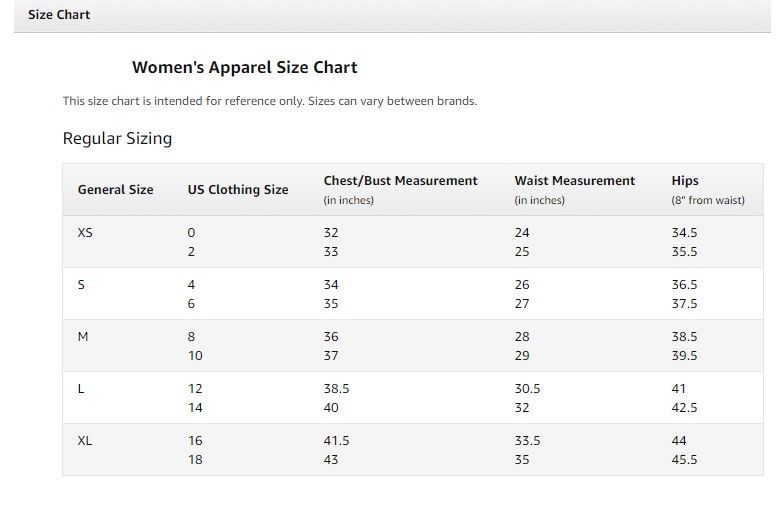Image resolution: width=779 pixels, height=529 pixels.
Task: Select the XS general size cell
Action: point(86,233)
